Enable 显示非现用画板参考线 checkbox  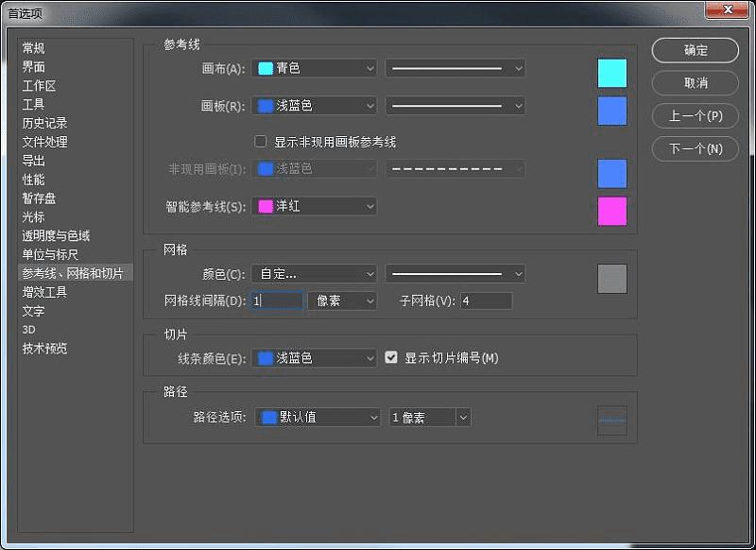point(261,142)
